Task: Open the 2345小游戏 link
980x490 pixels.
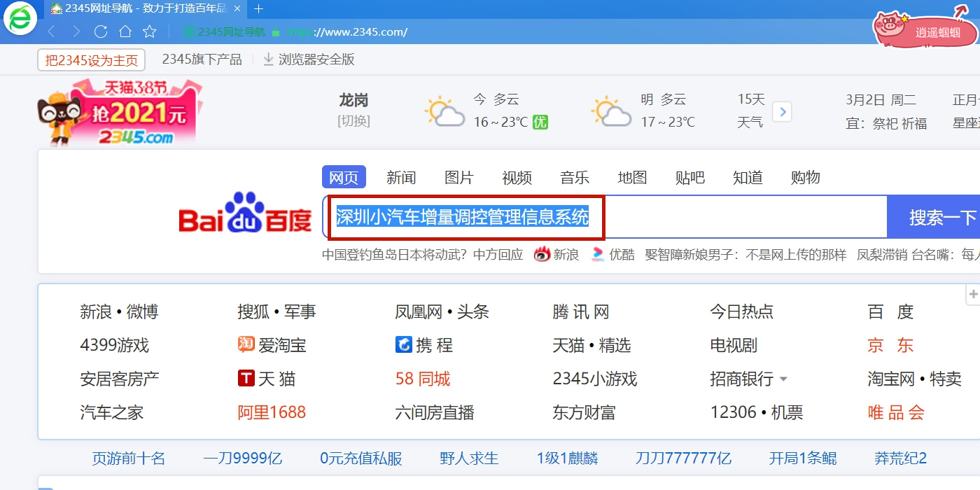Action: click(595, 379)
